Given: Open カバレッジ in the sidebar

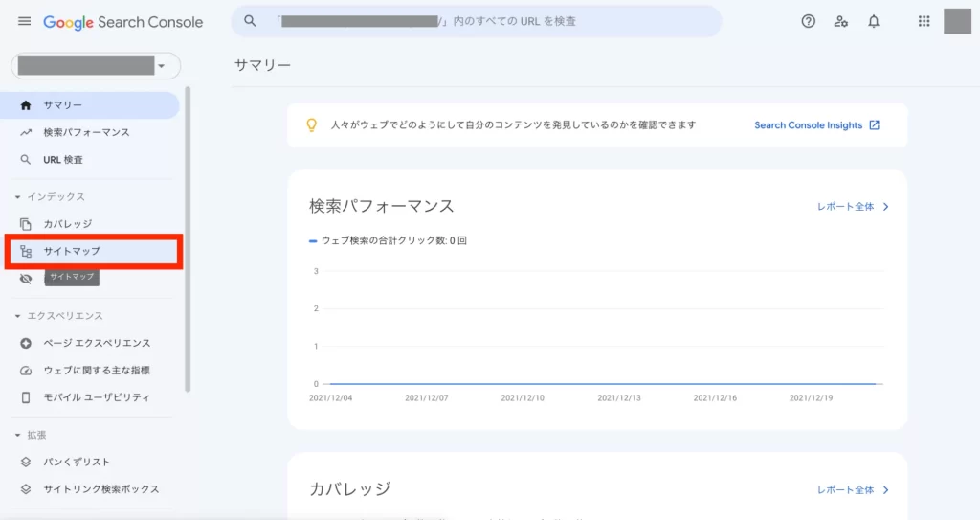Looking at the screenshot, I should click(67, 224).
